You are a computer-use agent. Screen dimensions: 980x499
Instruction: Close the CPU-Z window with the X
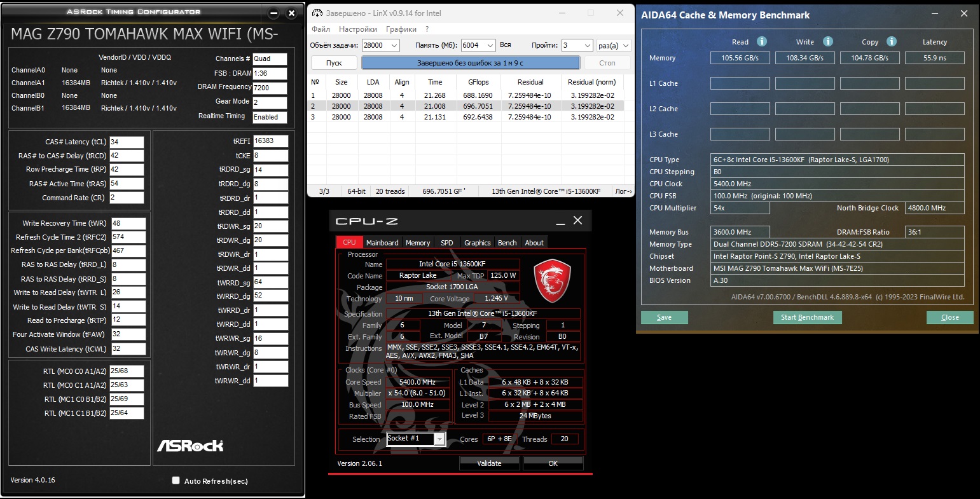577,221
